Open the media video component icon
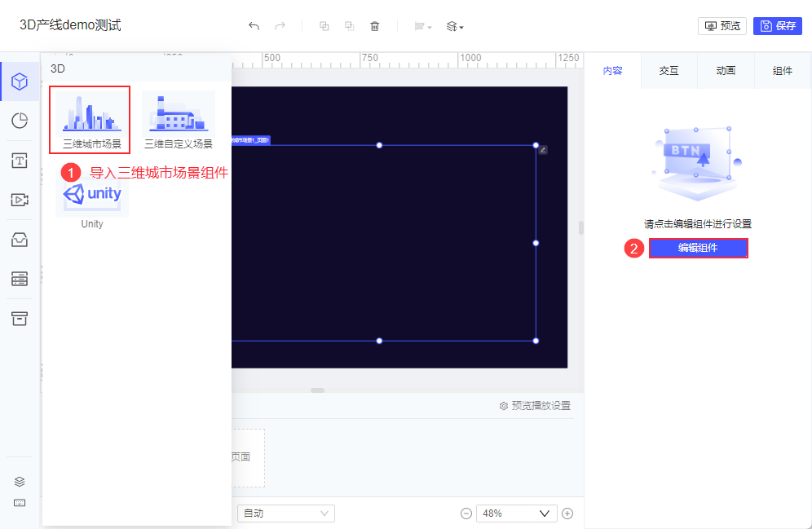Viewport: 812px width, 529px height. click(20, 200)
